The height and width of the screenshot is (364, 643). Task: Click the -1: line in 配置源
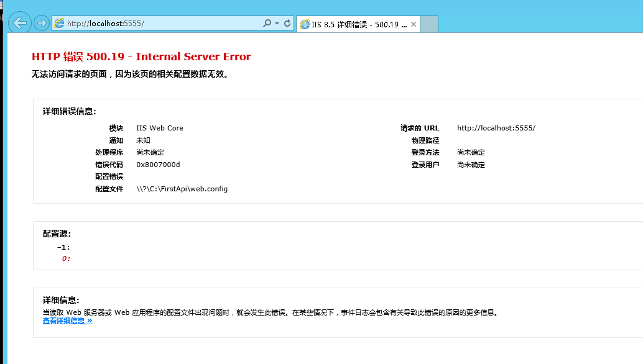click(63, 247)
